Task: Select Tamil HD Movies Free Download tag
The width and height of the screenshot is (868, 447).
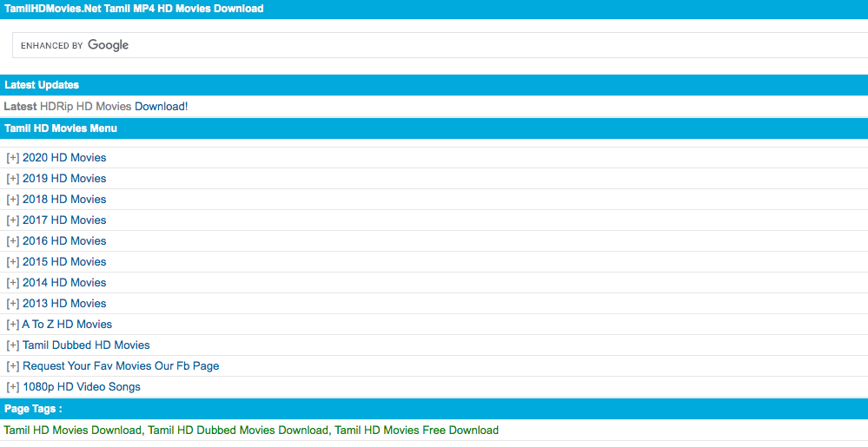Action: [416, 431]
